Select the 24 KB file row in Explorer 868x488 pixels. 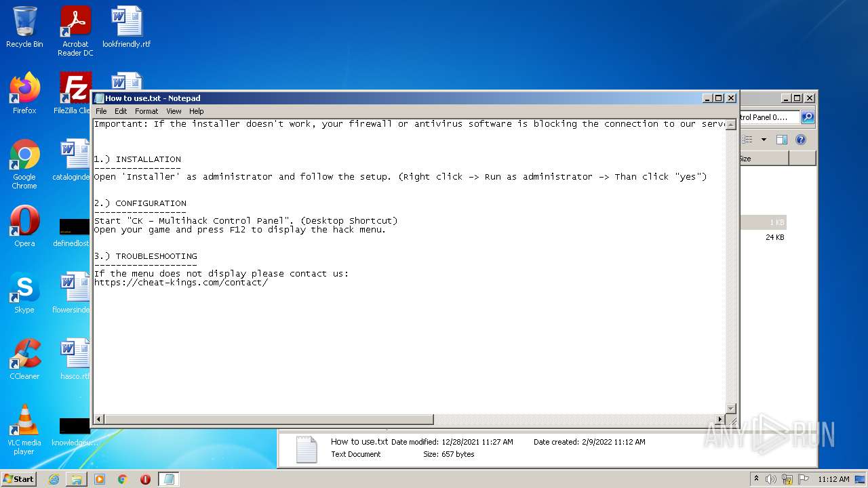click(764, 237)
